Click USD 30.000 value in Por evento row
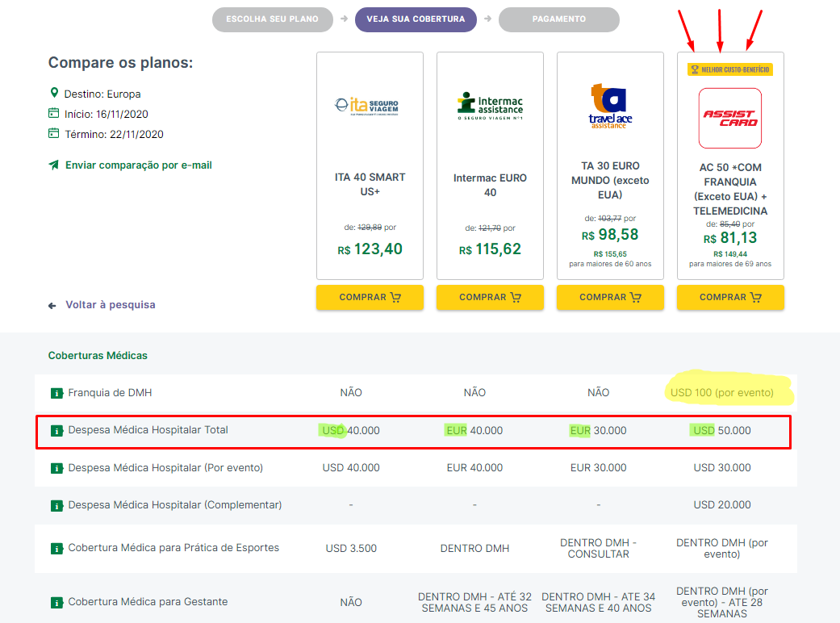This screenshot has height=623, width=840. [721, 467]
